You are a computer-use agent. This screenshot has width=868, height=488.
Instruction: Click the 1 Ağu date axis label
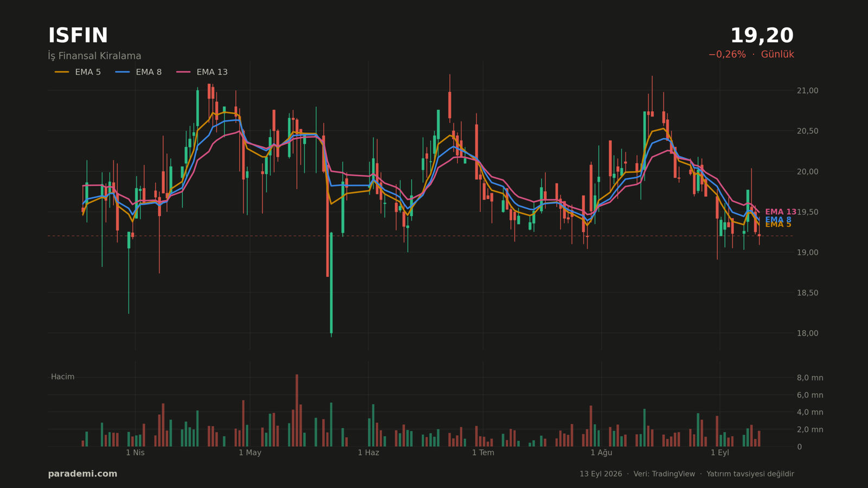coord(601,453)
